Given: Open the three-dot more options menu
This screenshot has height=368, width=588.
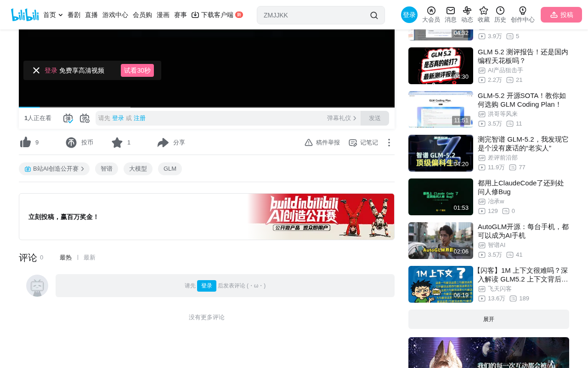Looking at the screenshot, I should (389, 143).
